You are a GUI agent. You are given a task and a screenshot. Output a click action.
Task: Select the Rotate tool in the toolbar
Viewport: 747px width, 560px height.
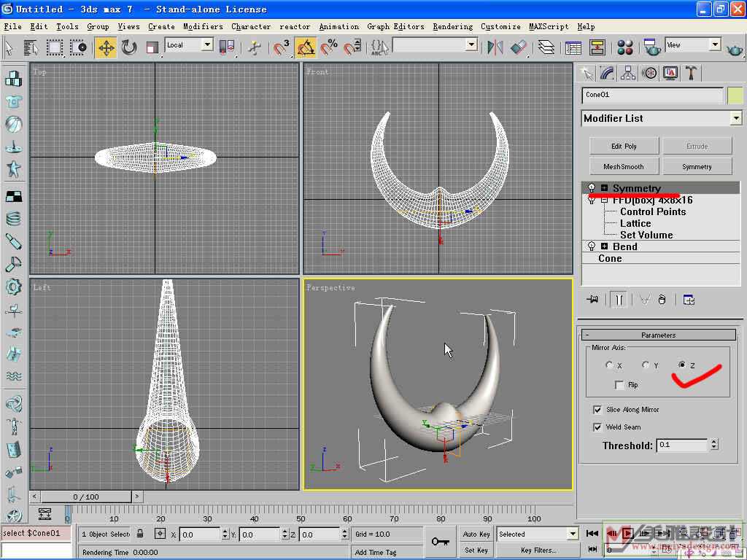(x=129, y=48)
